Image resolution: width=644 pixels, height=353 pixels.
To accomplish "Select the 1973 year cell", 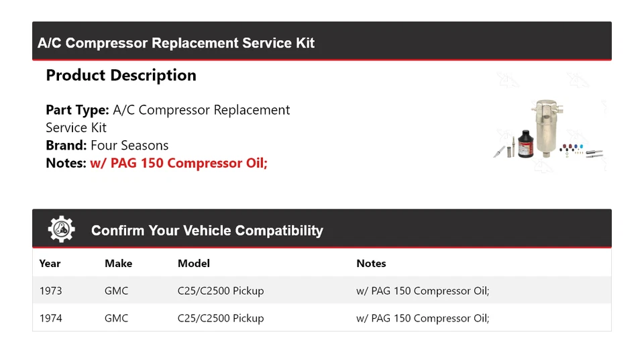I will coord(50,291).
